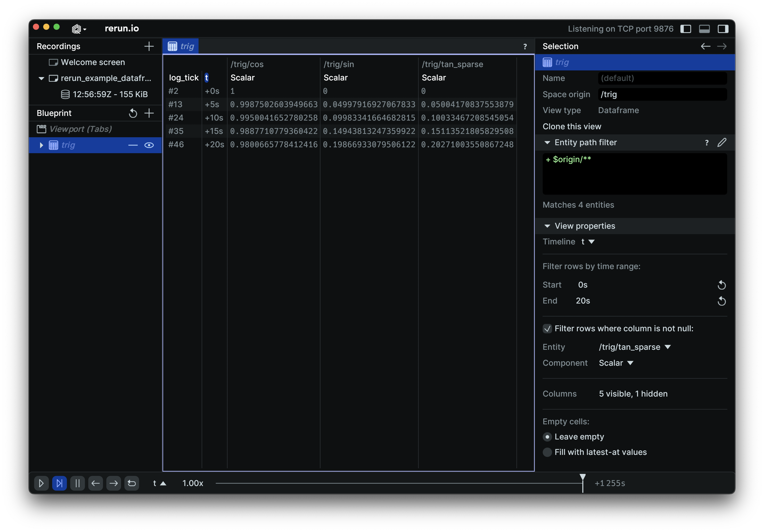Image resolution: width=764 pixels, height=532 pixels.
Task: Open the Rerun logo menu
Action: pos(78,29)
